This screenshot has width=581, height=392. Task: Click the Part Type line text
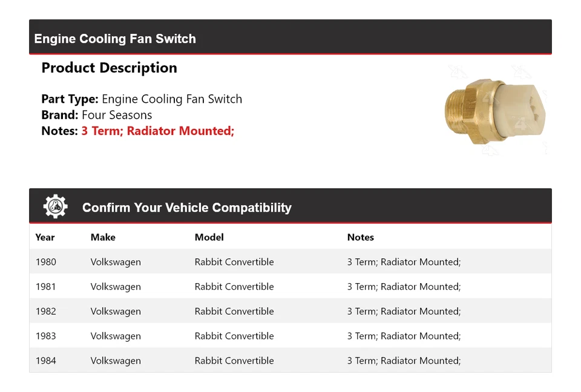click(x=142, y=99)
